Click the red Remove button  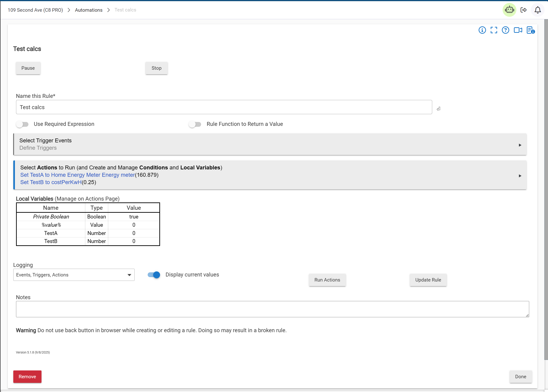tap(27, 377)
